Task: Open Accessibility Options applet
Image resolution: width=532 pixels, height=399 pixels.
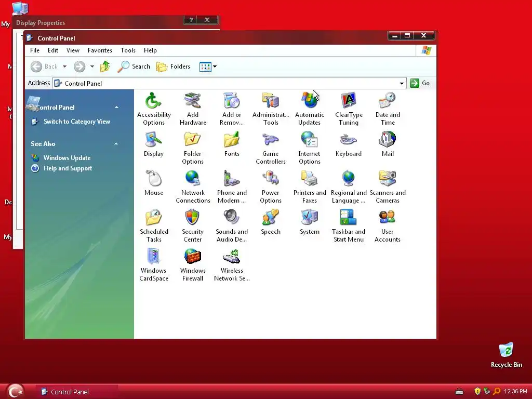Action: coord(154,109)
